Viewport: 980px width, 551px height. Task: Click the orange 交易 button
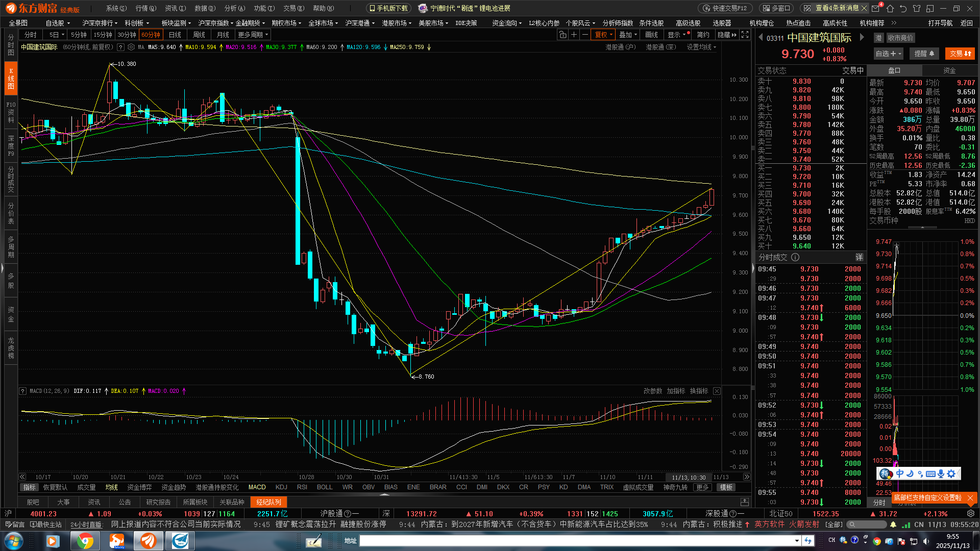coord(960,54)
